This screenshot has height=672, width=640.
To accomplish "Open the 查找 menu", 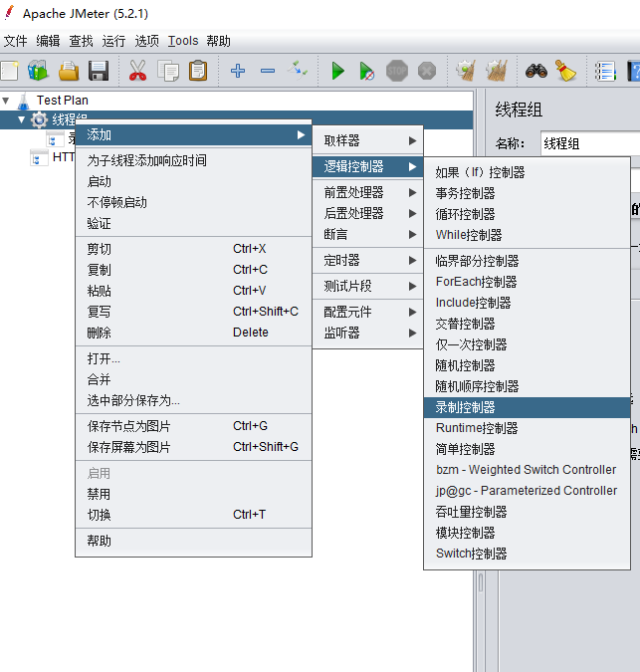I will 81,41.
